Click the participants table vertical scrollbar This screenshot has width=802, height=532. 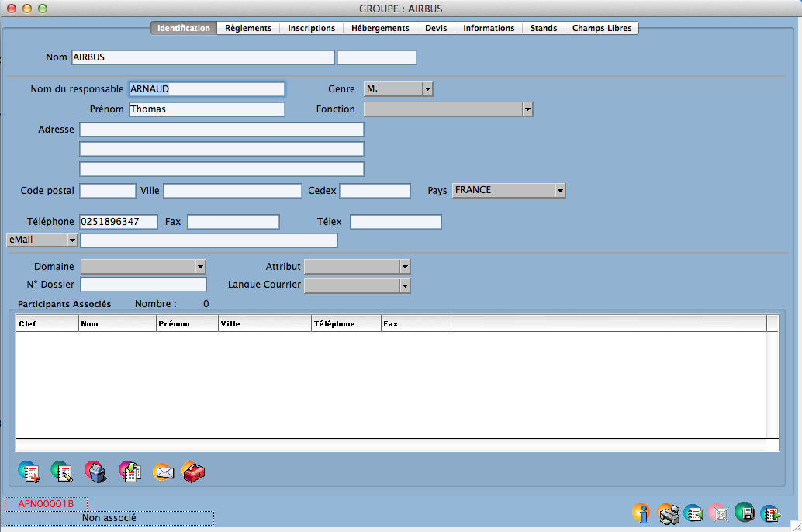click(773, 384)
